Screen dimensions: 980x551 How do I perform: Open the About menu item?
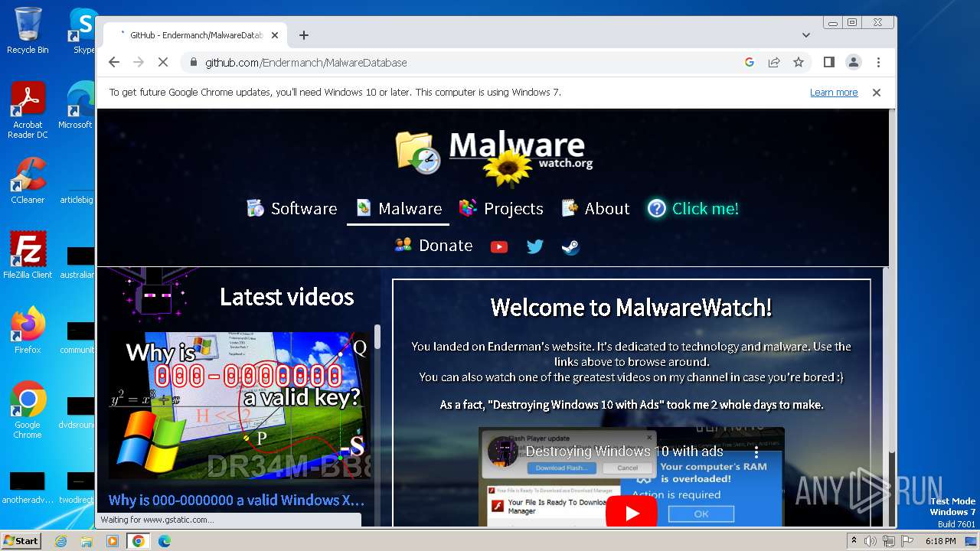pos(596,208)
